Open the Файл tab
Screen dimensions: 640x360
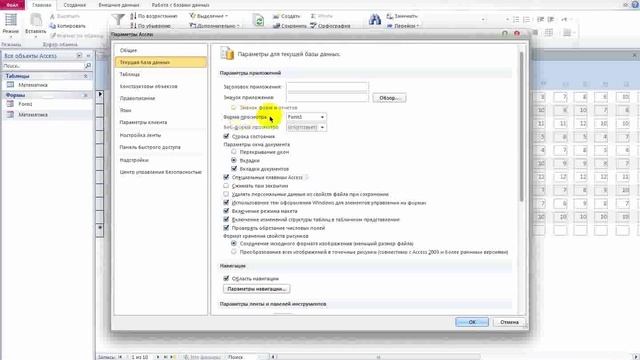tap(12, 5)
